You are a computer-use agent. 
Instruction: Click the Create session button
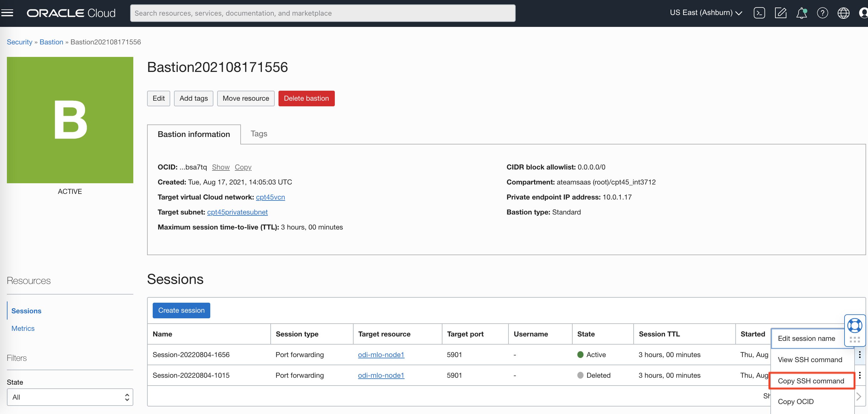(x=181, y=310)
